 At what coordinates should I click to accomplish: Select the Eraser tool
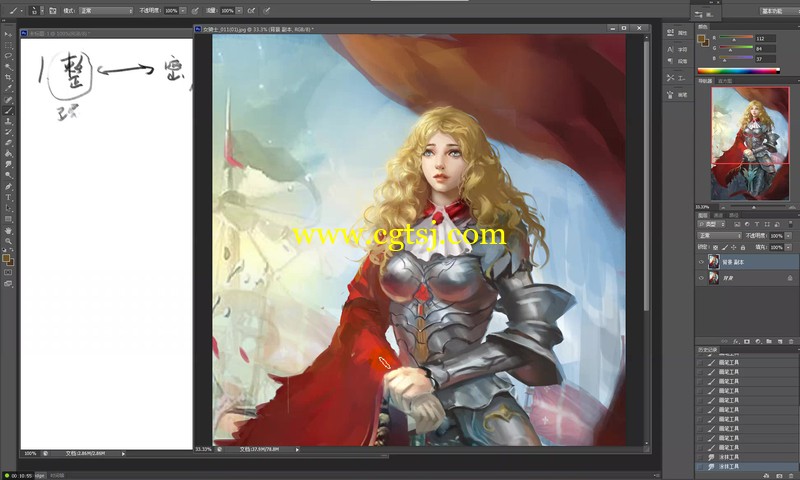(8, 143)
